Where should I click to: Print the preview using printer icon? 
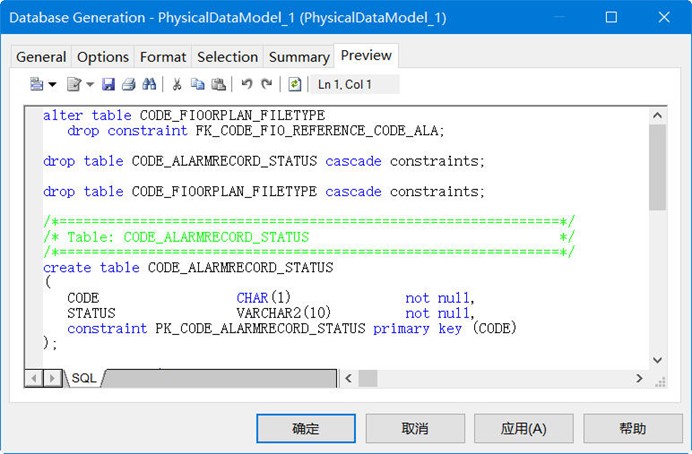point(128,84)
